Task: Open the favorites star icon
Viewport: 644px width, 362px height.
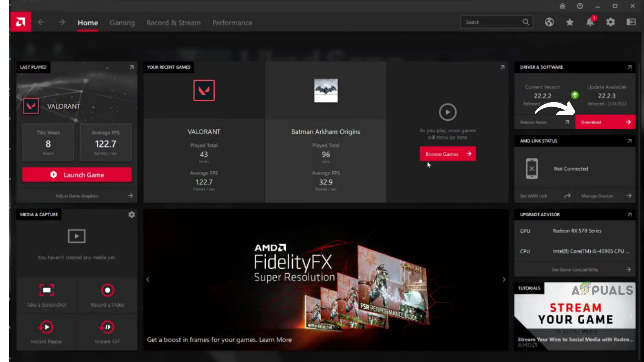Action: pyautogui.click(x=570, y=22)
